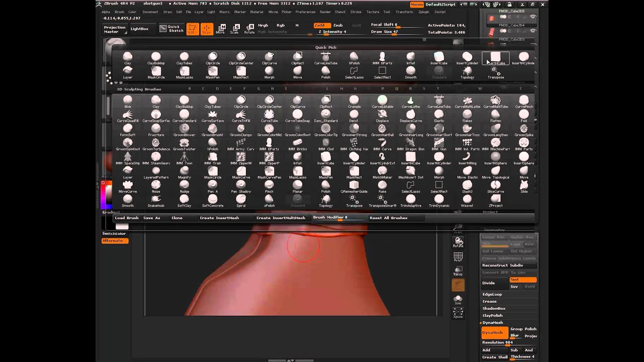Choose the Flatten brush
This screenshot has height=362, width=644.
click(x=496, y=116)
